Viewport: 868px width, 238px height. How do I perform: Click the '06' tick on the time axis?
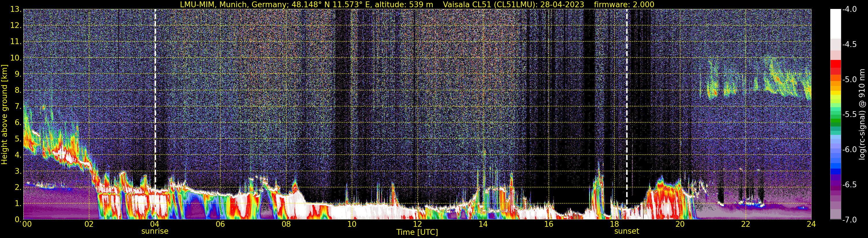[220, 224]
